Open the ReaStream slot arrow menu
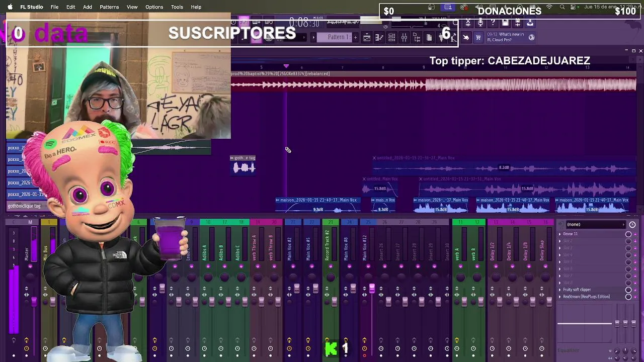 click(x=559, y=297)
